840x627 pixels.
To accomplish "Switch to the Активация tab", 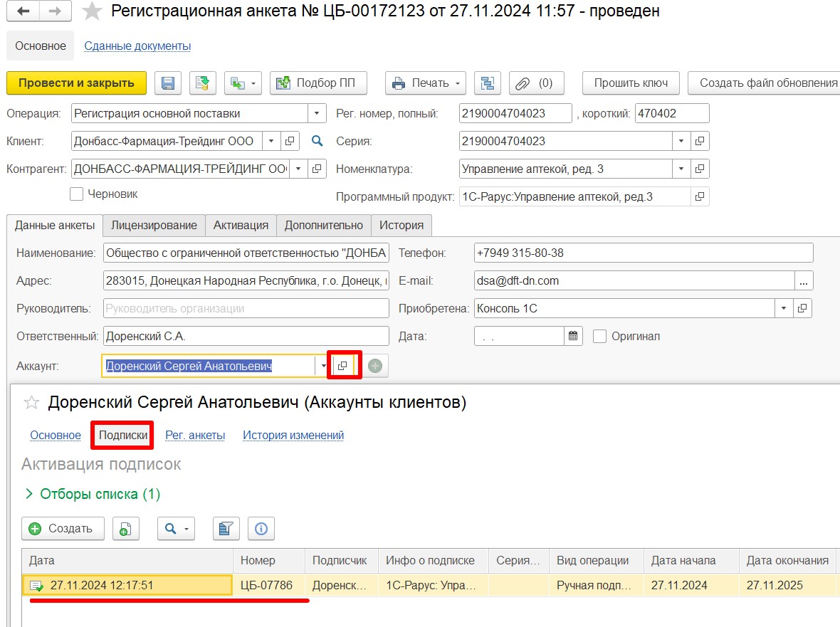I will [241, 226].
